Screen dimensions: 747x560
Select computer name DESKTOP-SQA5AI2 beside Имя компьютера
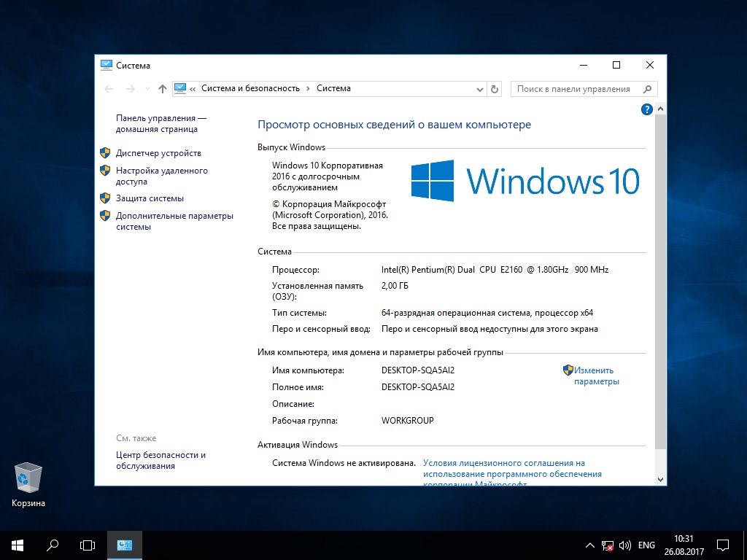(418, 370)
